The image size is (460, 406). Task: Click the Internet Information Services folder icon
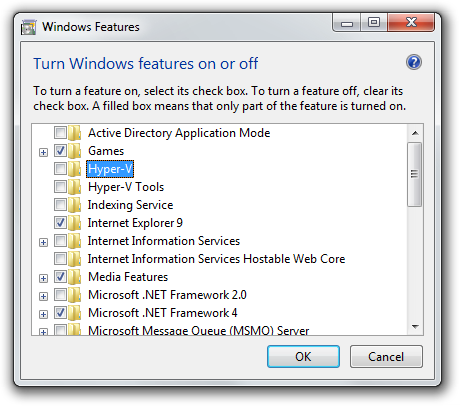75,241
